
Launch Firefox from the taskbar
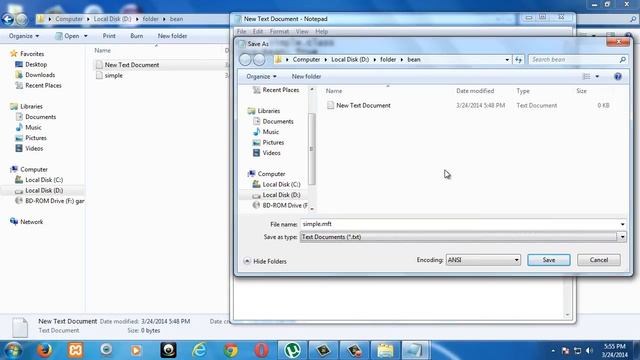44,350
